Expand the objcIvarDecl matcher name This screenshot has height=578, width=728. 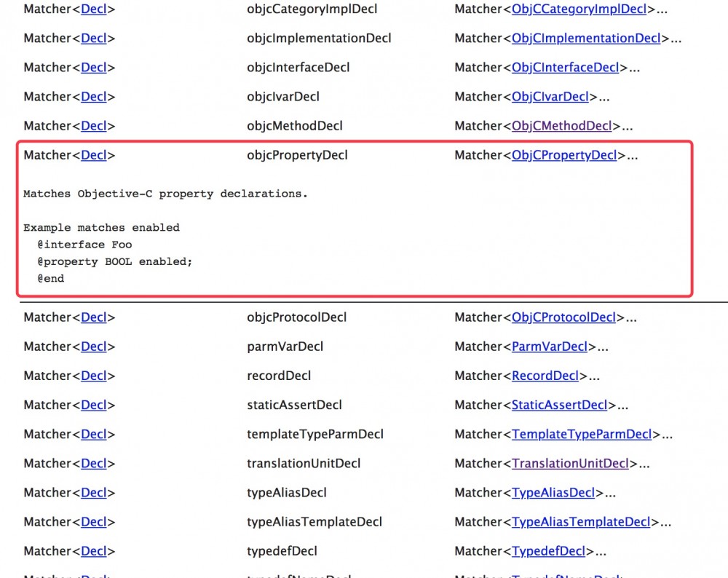click(283, 97)
